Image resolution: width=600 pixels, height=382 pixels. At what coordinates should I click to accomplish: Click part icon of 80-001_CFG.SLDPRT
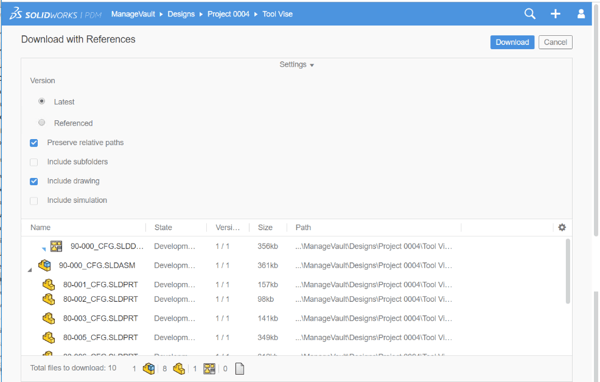point(49,285)
